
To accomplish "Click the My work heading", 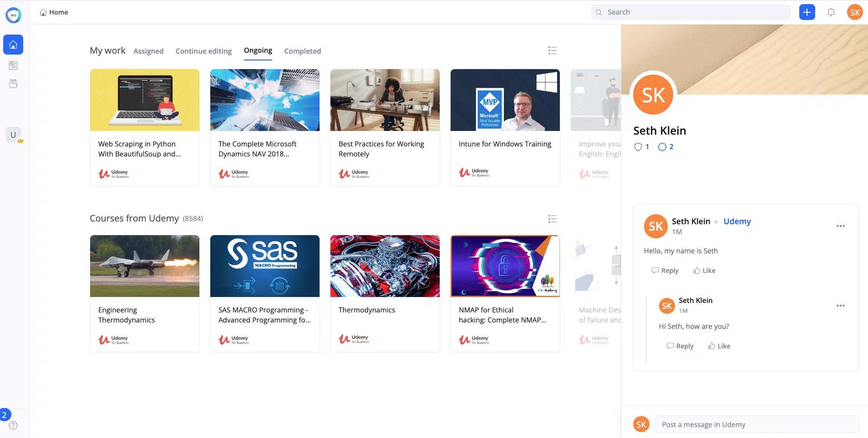I will (x=108, y=50).
